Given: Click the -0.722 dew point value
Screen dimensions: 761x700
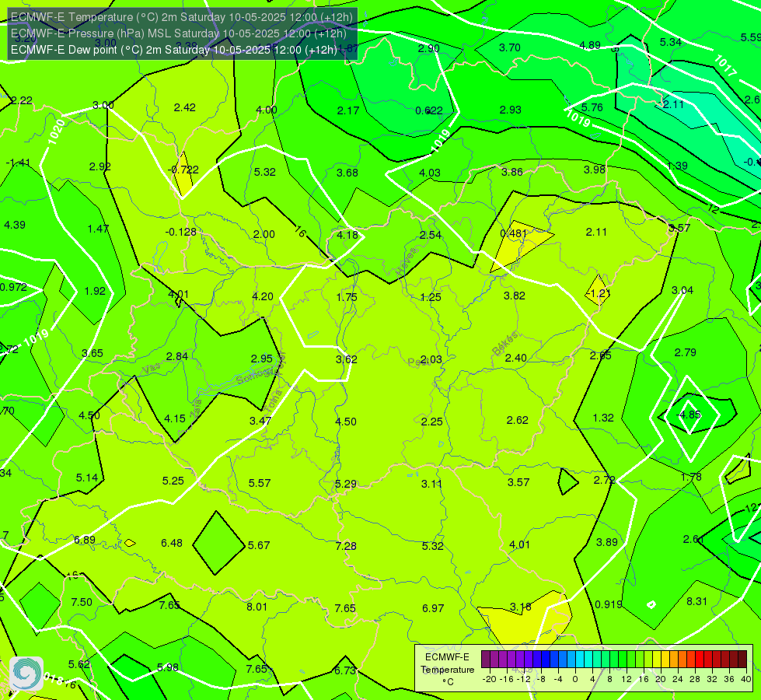Looking at the screenshot, I should 183,170.
